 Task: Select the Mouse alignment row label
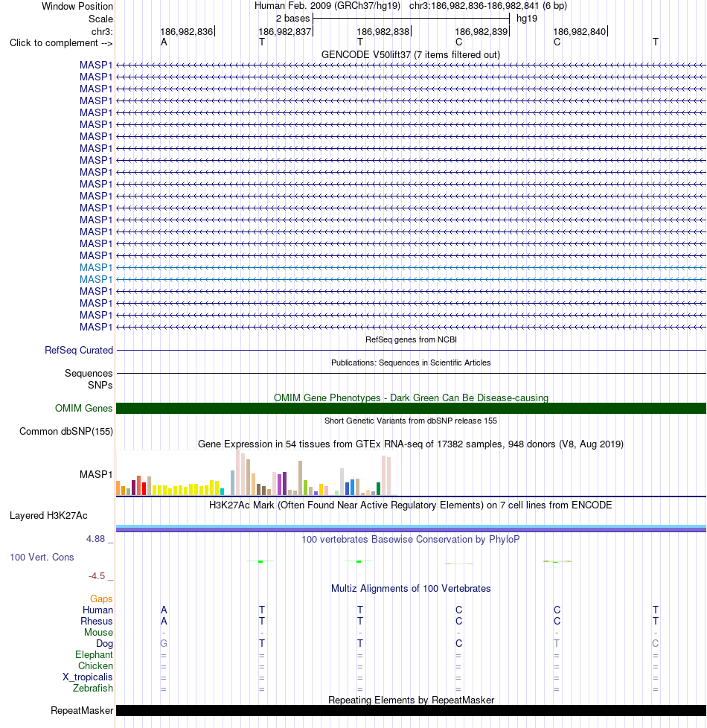[x=98, y=633]
